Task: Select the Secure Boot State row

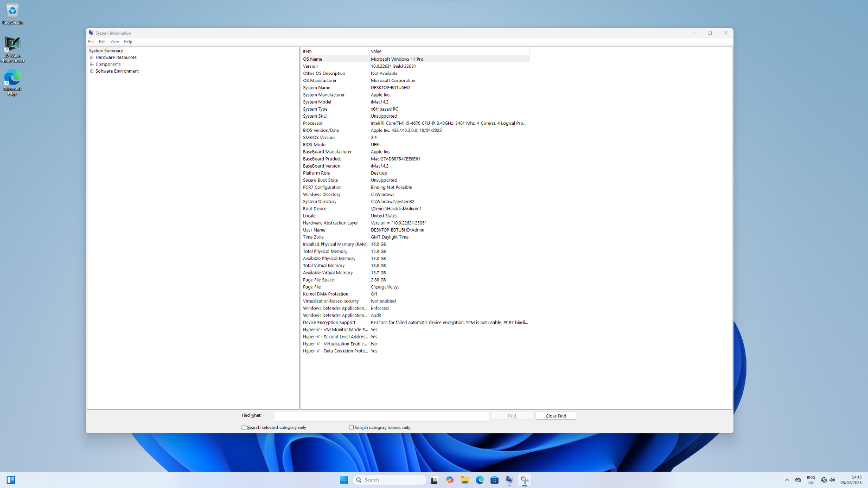Action: point(416,180)
